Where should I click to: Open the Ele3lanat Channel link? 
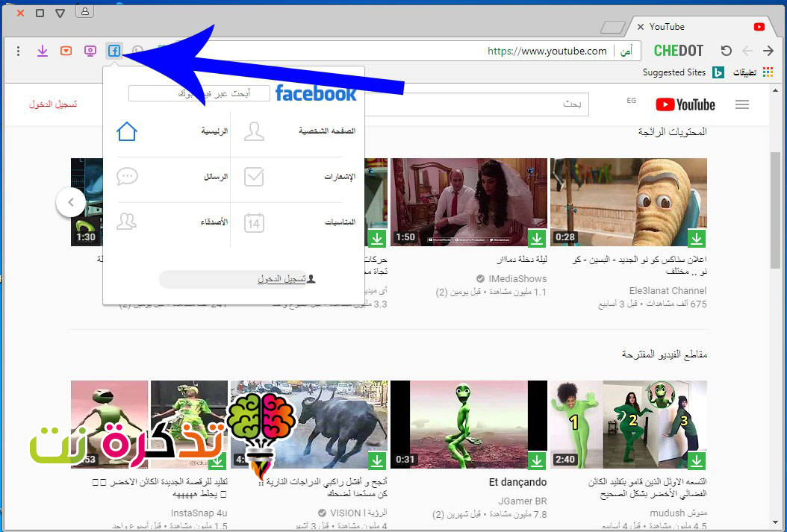[668, 291]
